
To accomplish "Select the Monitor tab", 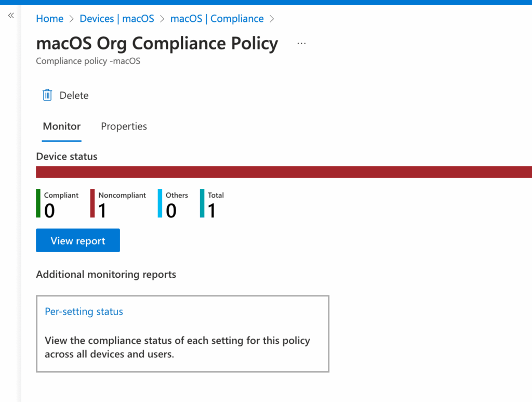I will tap(61, 126).
